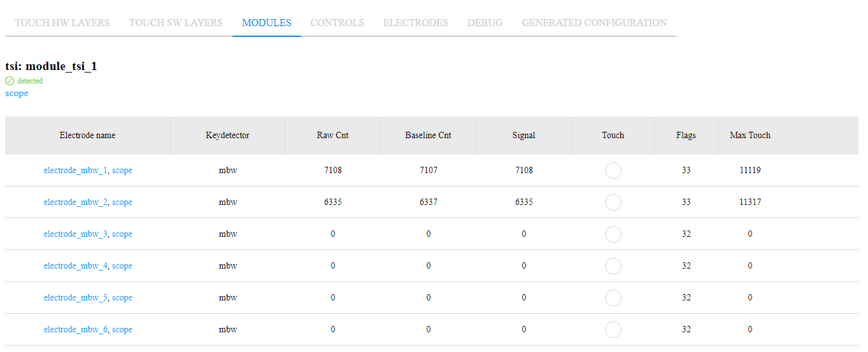Click the touch indicator circle for electrode_mbw_2
The height and width of the screenshot is (352, 868).
pos(613,202)
